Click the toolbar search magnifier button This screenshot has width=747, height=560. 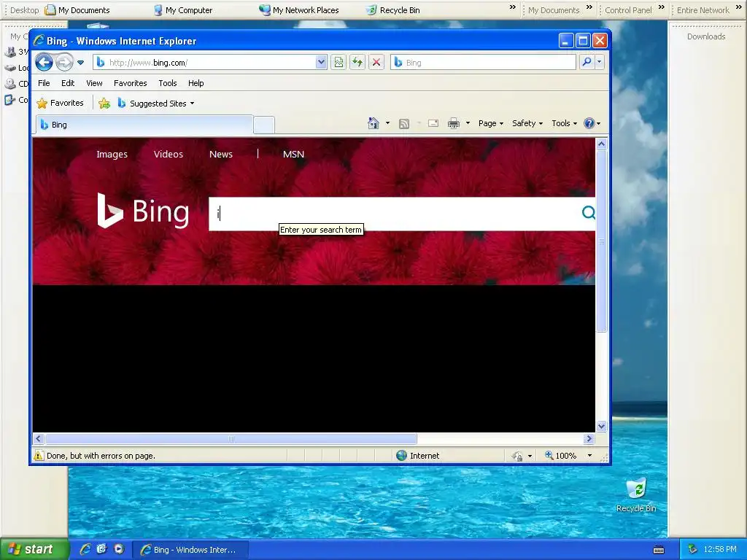(x=587, y=62)
